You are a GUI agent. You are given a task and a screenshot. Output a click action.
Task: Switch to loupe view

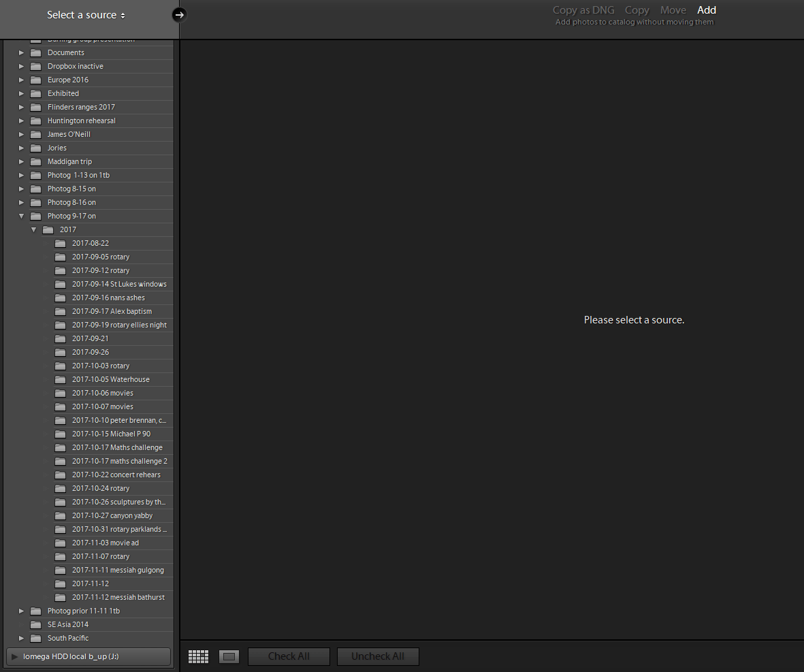coord(229,656)
